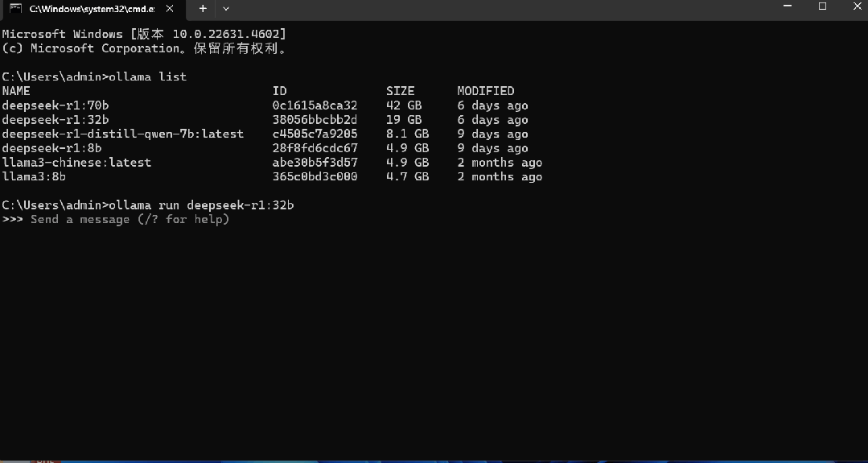Click the Microsoft Corporation copyright line
Screen dimensions: 868x463
click(144, 48)
